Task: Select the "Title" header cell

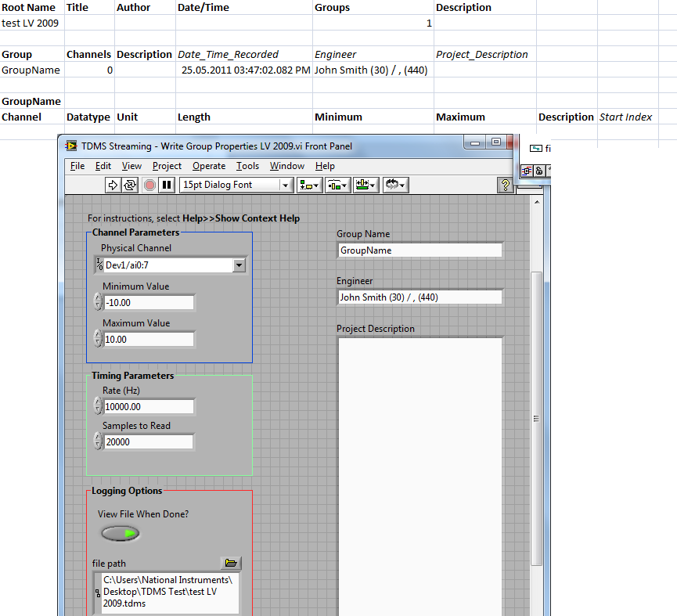Action: pyautogui.click(x=89, y=7)
